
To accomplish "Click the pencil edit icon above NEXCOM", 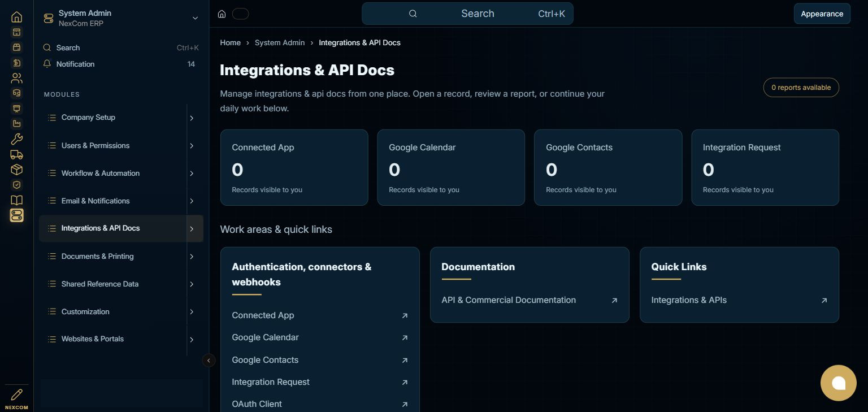I will point(16,394).
